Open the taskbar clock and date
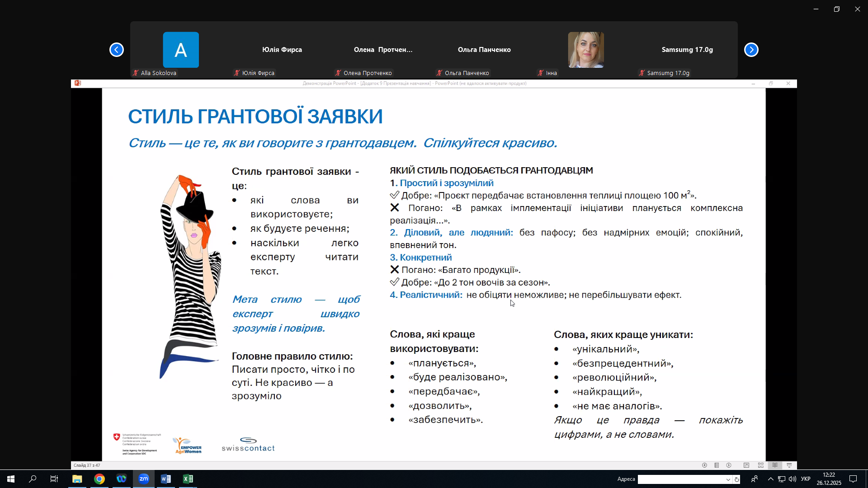The height and width of the screenshot is (488, 868). pos(829,479)
